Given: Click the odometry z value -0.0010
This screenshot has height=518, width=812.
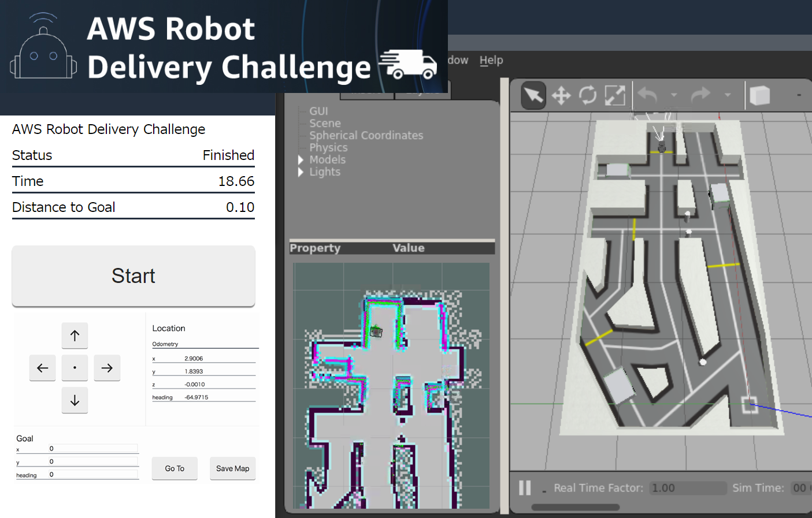Looking at the screenshot, I should point(195,385).
